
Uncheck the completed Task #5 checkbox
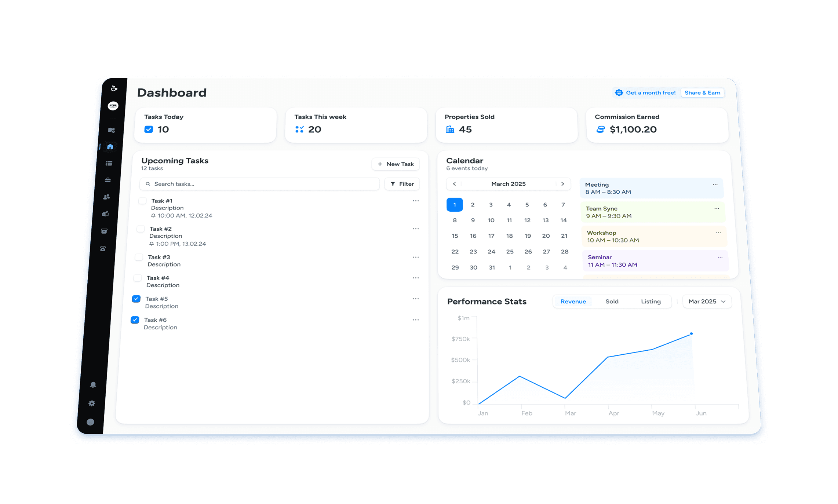(136, 299)
